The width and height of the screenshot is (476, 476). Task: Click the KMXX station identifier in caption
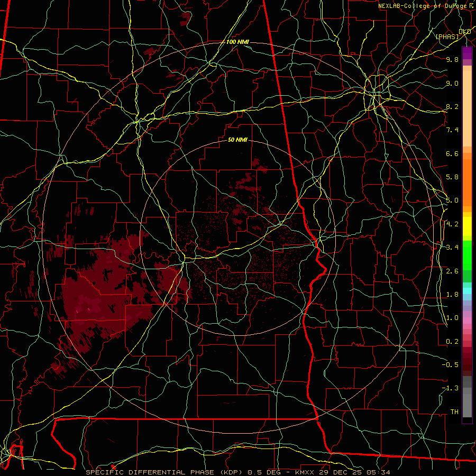[x=305, y=472]
